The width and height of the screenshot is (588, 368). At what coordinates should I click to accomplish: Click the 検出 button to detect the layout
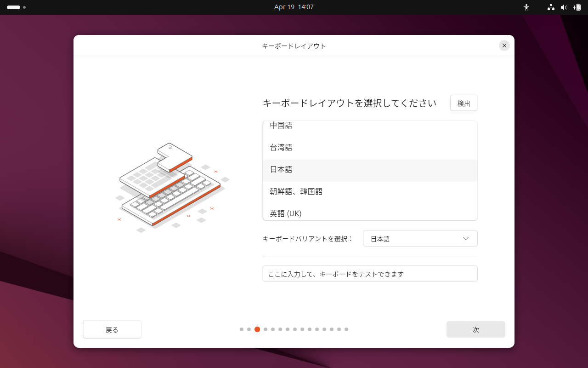coord(464,103)
